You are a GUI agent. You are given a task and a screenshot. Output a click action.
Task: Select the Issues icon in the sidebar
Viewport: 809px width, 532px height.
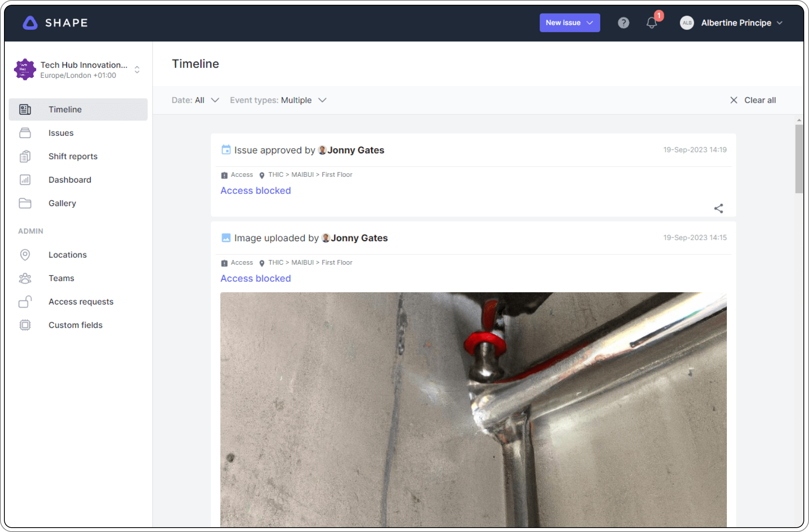coord(25,133)
